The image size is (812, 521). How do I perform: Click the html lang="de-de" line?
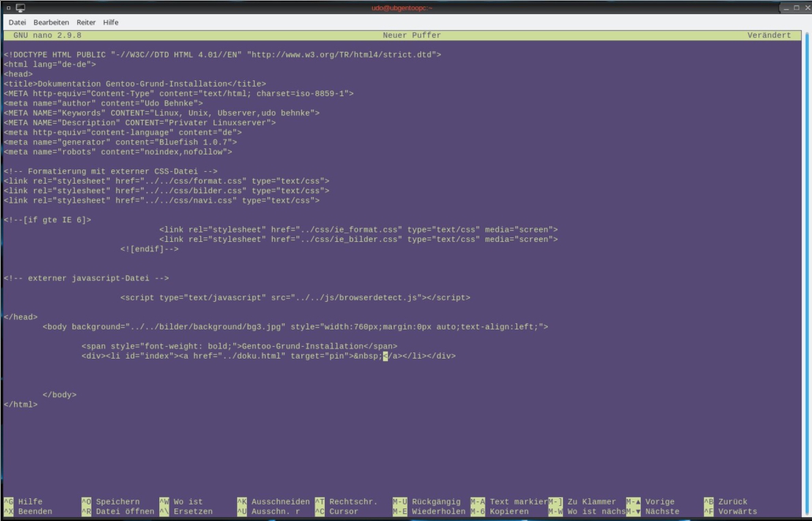point(50,64)
